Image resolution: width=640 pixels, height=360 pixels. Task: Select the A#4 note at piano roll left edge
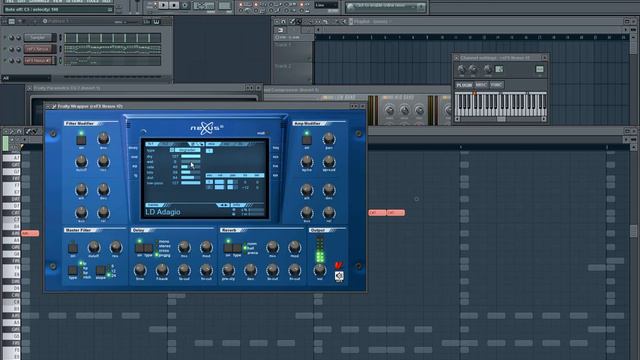[x=30, y=233]
